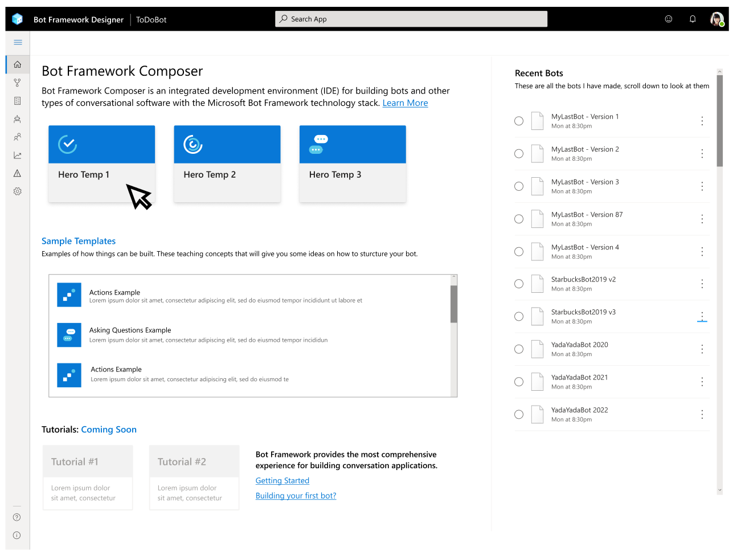Select the second Actions Example row text

tap(190, 374)
